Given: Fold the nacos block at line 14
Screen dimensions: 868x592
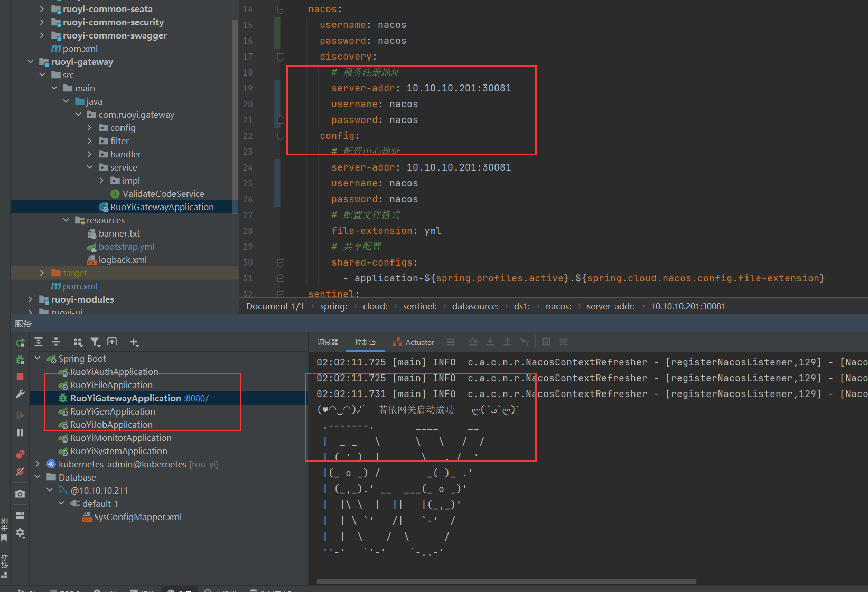Looking at the screenshot, I should (281, 9).
